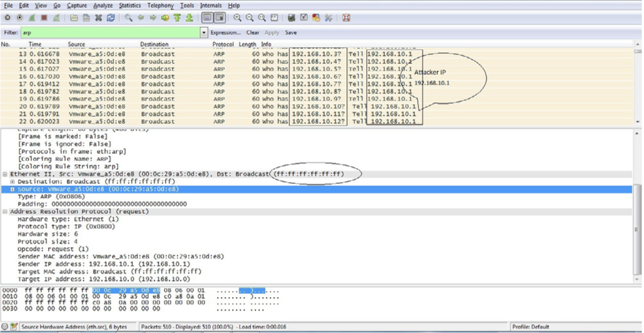
Task: Open the filter history dropdown arrow
Action: coord(204,33)
